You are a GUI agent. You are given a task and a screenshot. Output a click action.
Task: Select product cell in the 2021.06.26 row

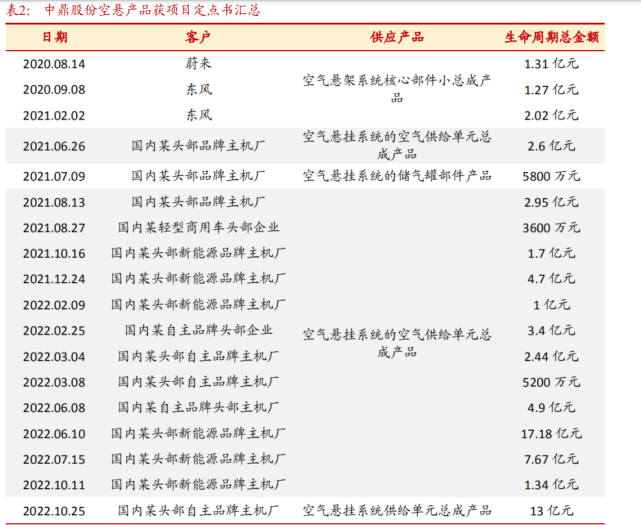point(397,146)
